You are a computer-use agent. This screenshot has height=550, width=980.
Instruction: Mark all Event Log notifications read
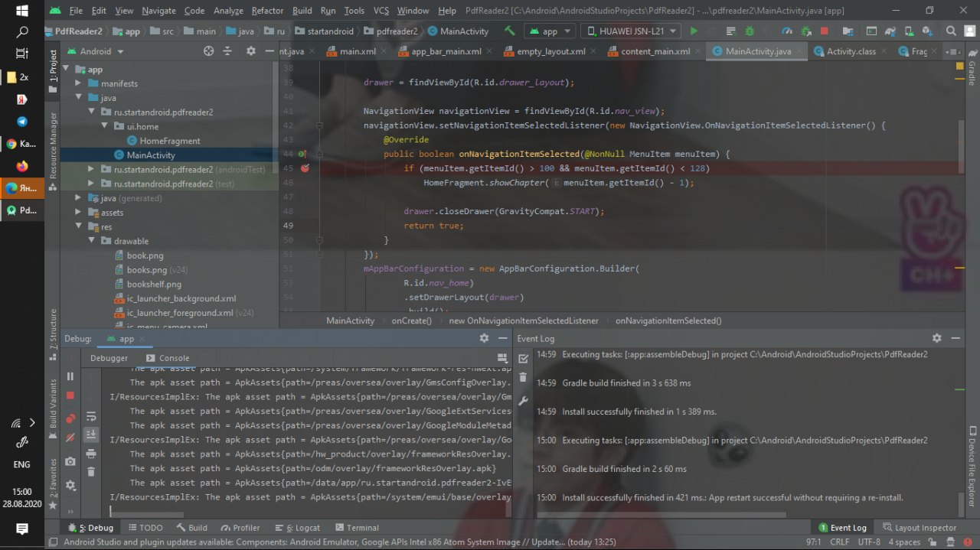tap(523, 358)
